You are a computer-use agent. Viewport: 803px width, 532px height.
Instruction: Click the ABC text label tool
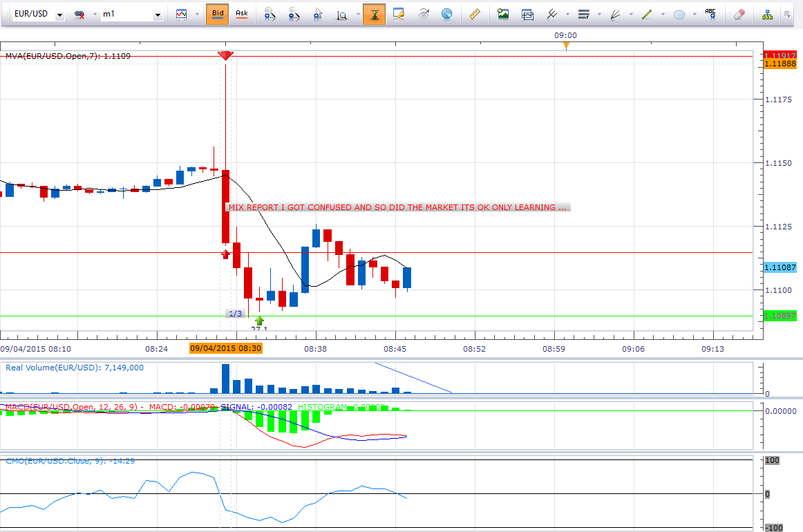(x=710, y=13)
